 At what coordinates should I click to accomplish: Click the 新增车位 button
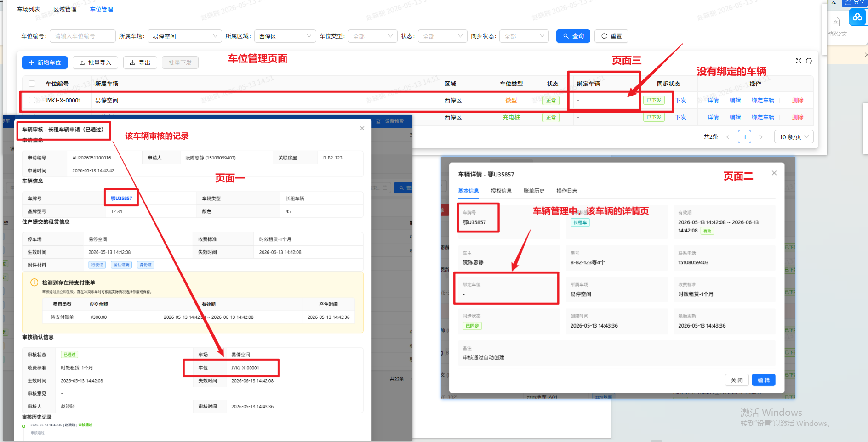[45, 62]
